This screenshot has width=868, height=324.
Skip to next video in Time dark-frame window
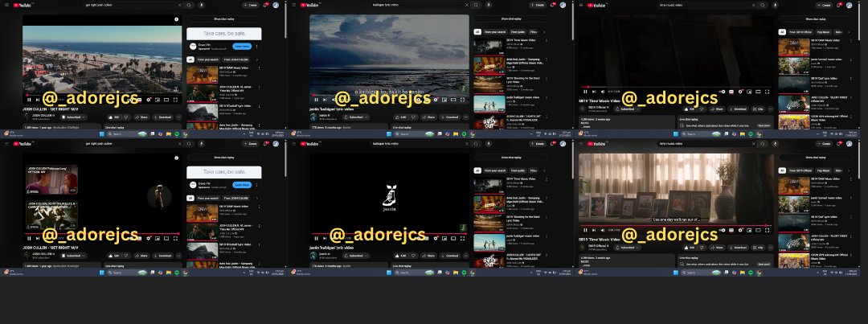point(593,92)
